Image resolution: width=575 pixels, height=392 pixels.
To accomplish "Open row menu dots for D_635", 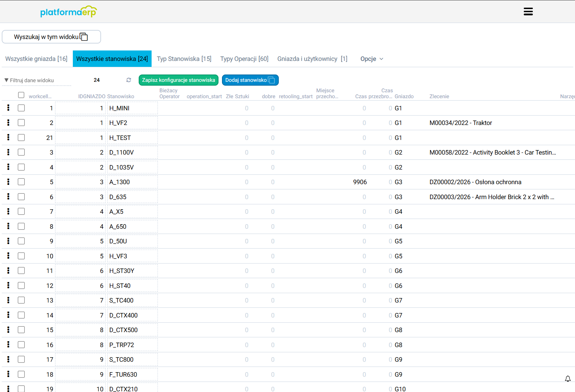I will pos(8,197).
